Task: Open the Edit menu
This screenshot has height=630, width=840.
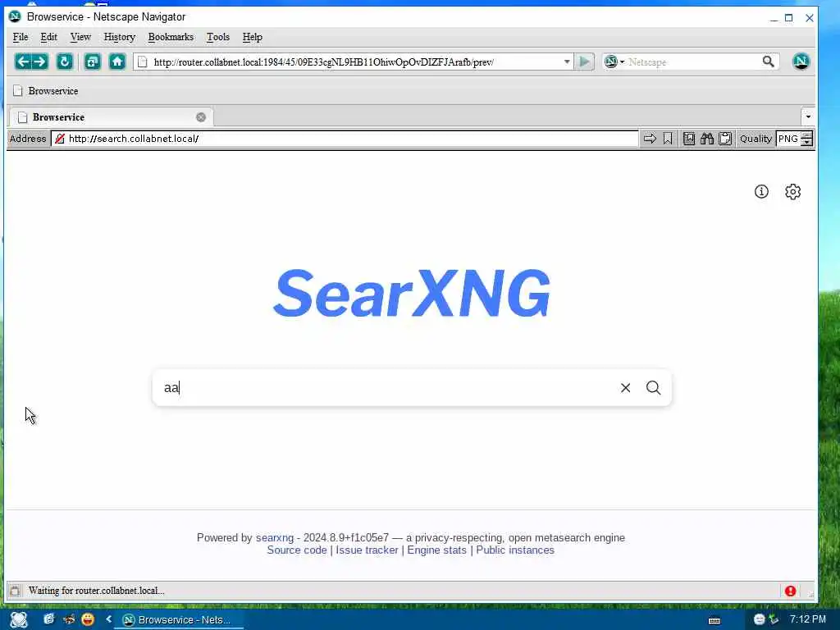Action: pos(48,37)
